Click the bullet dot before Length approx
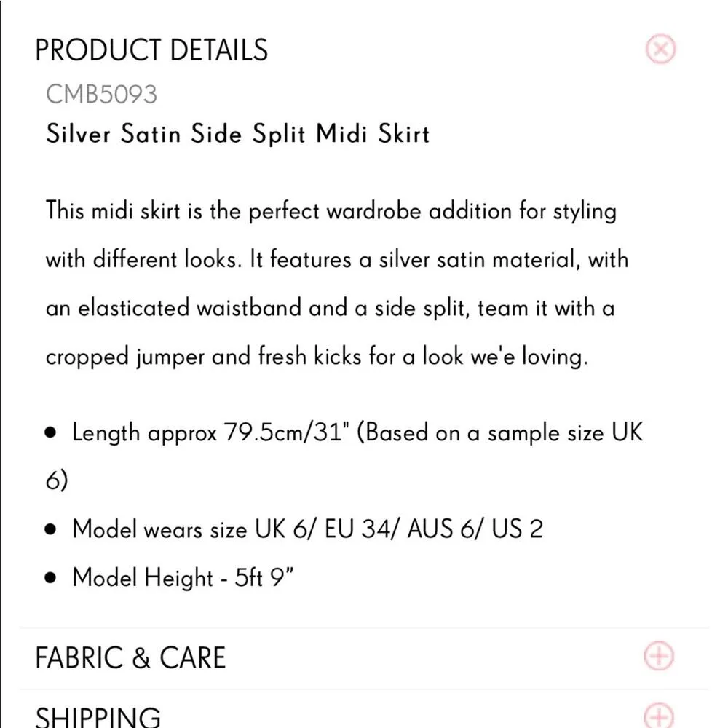The width and height of the screenshot is (728, 728). click(50, 433)
